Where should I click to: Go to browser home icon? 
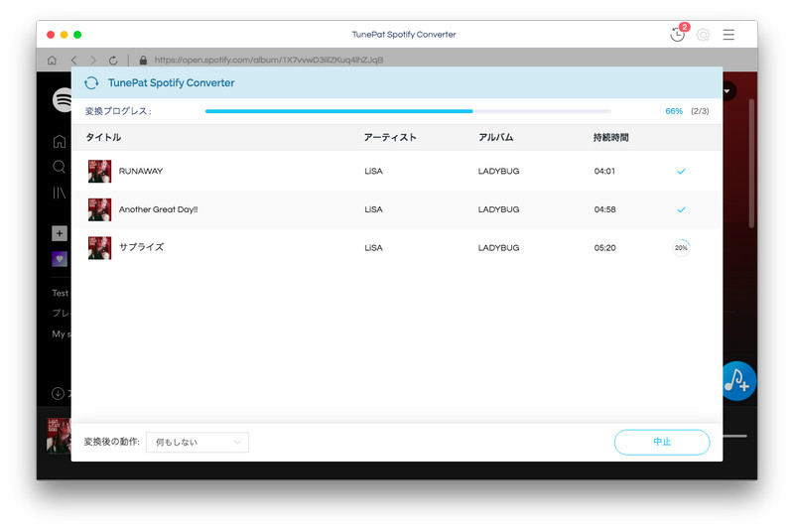(x=52, y=61)
